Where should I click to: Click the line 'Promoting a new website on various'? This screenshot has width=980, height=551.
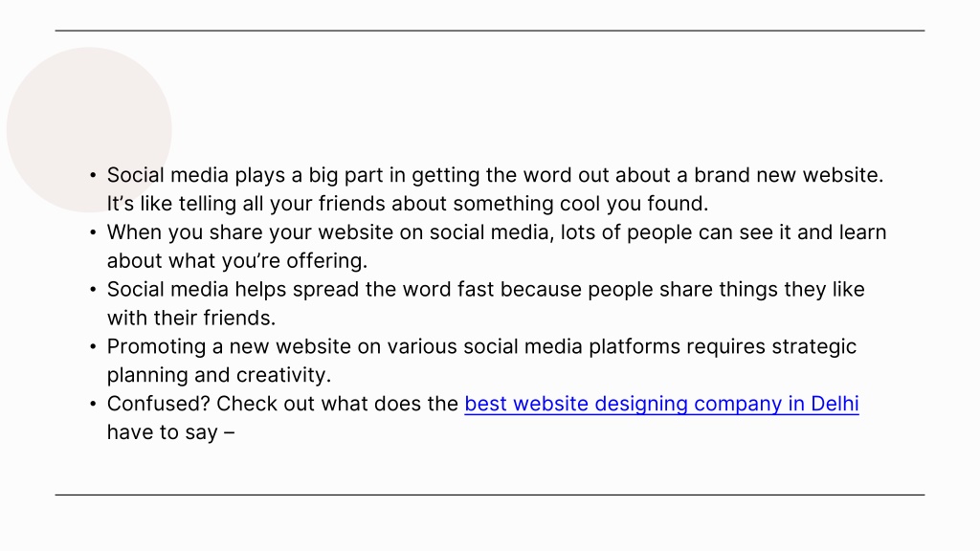tap(482, 346)
